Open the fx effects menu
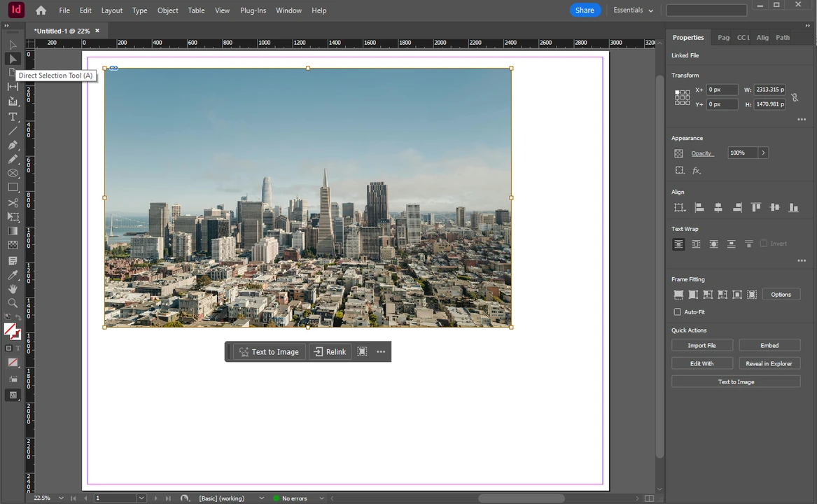This screenshot has height=504, width=817. [x=696, y=170]
